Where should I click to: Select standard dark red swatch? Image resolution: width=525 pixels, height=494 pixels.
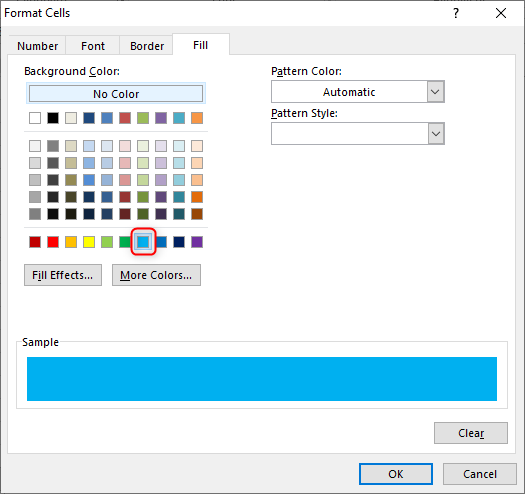click(35, 242)
